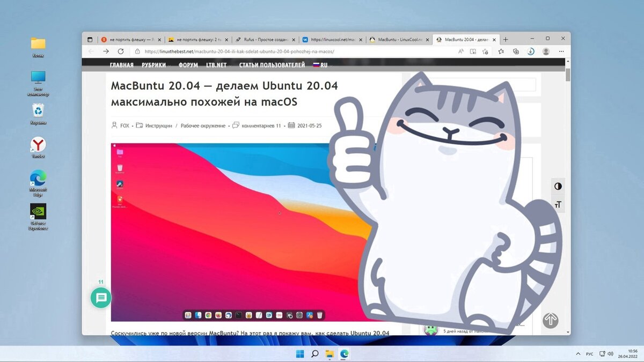Open File Explorer from the taskbar
The image size is (644, 362).
click(330, 353)
